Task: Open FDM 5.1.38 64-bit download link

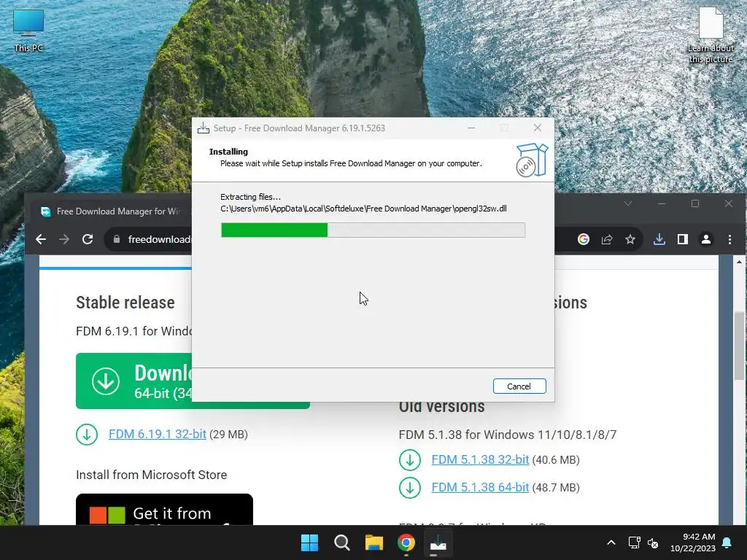Action: pos(480,487)
